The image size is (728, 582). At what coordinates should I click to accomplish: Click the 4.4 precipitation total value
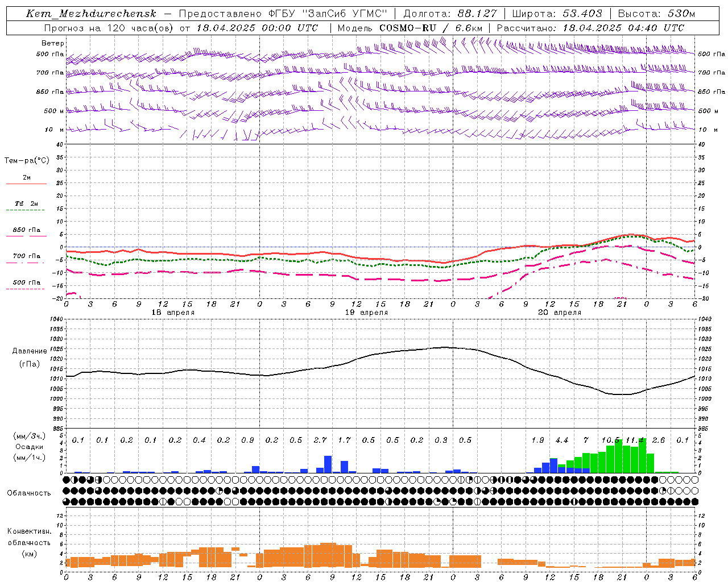coord(562,440)
